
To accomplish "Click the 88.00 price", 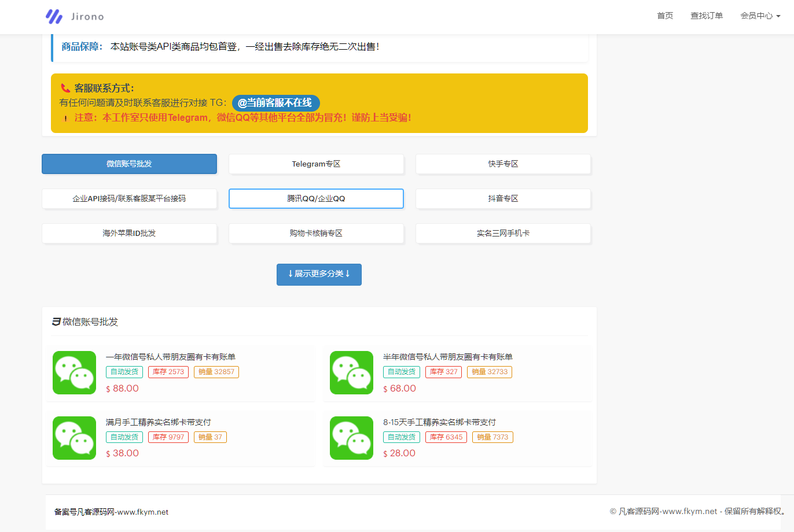I will click(123, 389).
